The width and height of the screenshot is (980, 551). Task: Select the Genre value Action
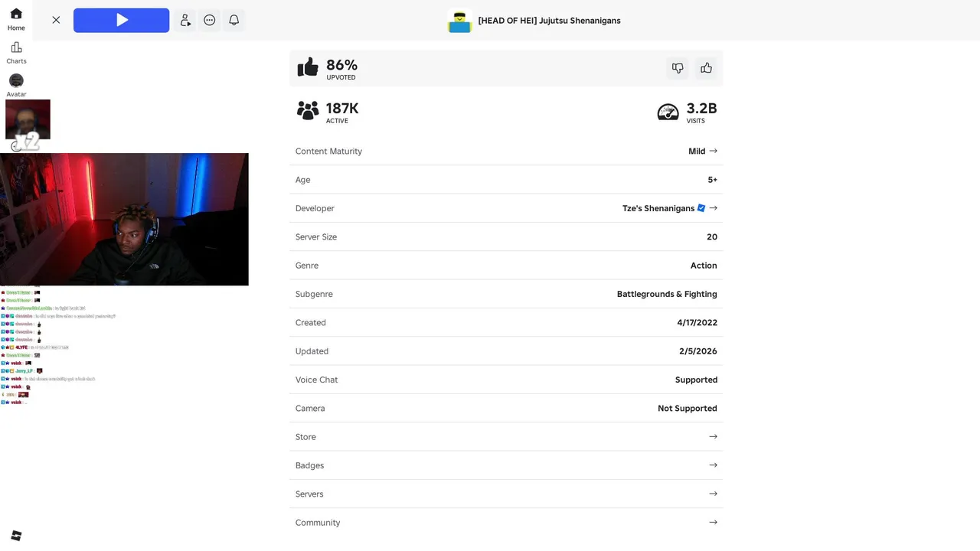[x=704, y=266]
